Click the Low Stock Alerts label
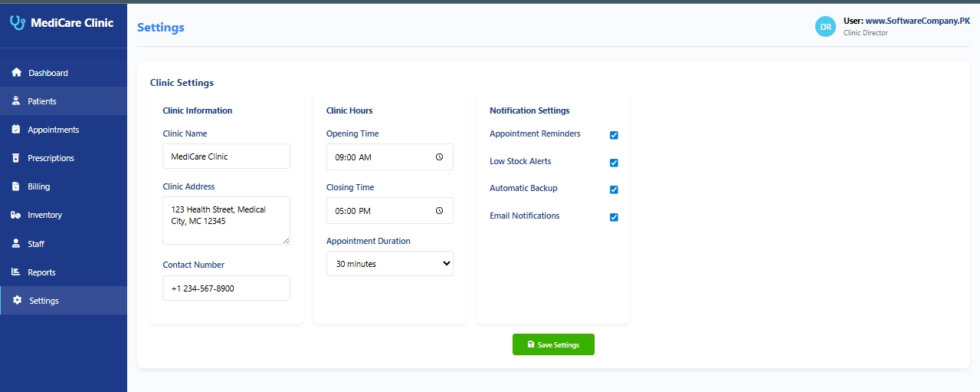This screenshot has width=980, height=392. [x=520, y=161]
